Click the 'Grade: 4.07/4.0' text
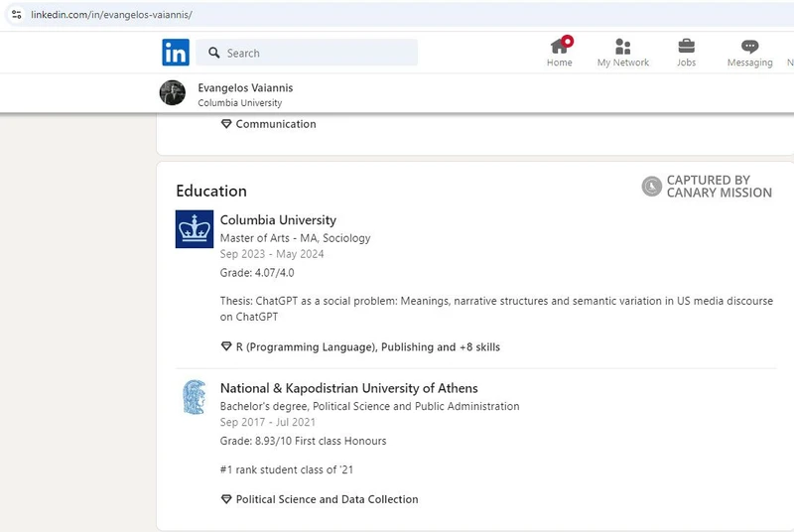The image size is (794, 532). (x=257, y=273)
